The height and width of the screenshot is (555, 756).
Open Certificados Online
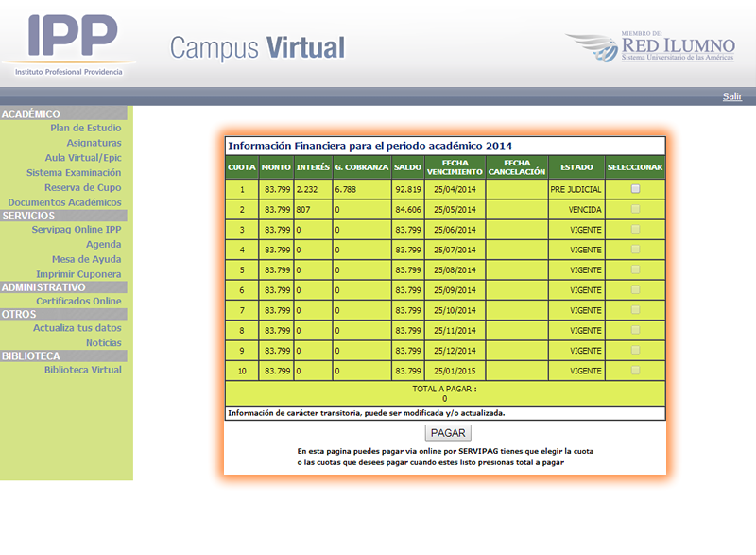tap(78, 301)
